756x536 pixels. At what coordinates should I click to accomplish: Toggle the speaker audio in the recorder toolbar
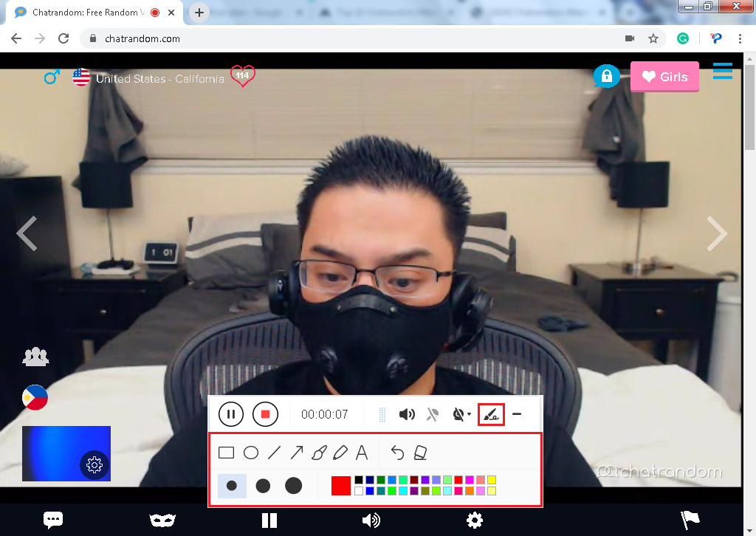point(407,414)
